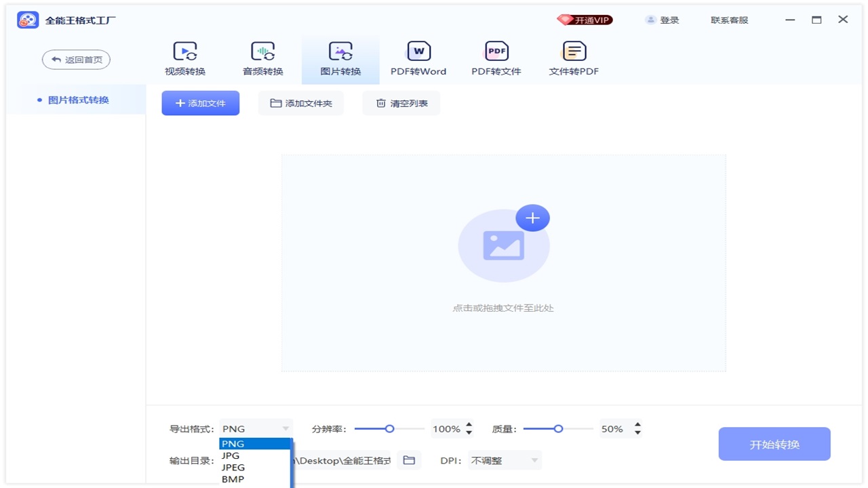Open the 文件转PDF tool

pos(573,58)
